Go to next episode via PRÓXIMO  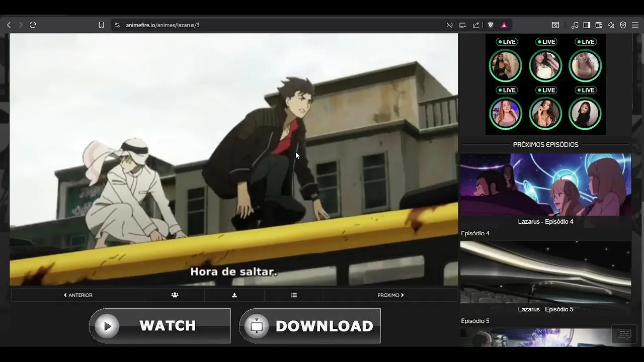(390, 295)
